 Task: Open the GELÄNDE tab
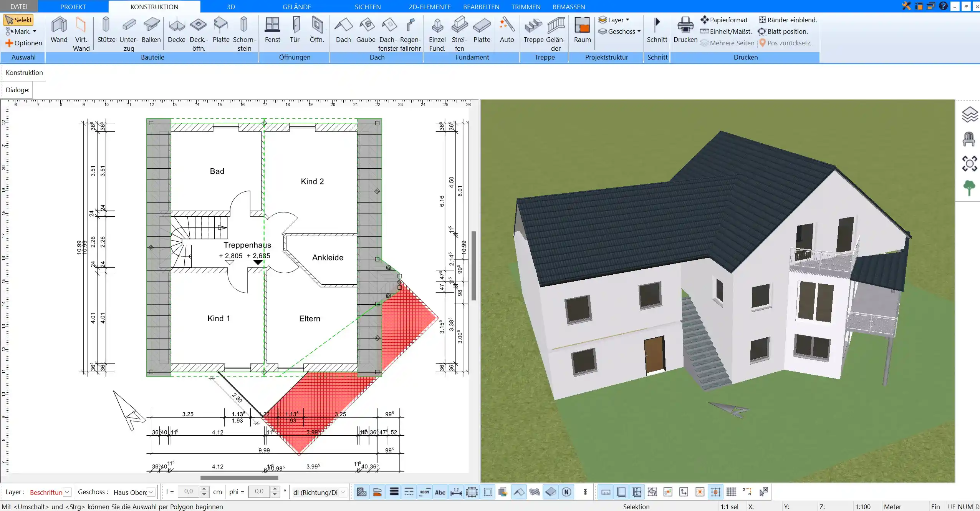[297, 7]
